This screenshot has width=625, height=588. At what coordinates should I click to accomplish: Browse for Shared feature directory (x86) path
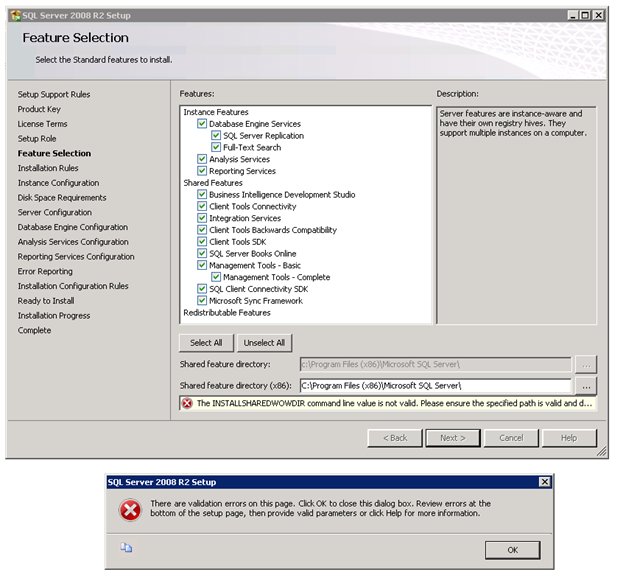(x=586, y=386)
